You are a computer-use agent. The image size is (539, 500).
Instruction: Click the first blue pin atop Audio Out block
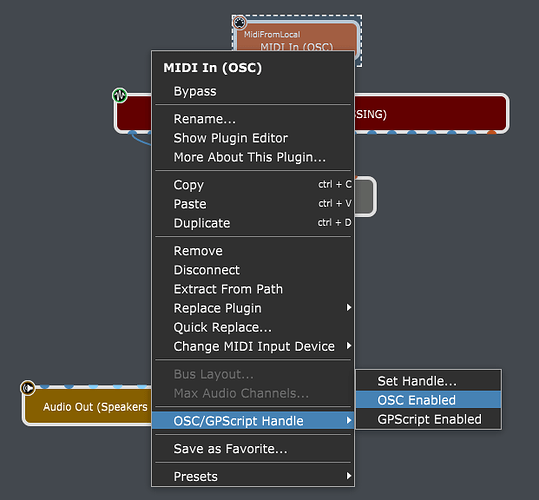pyautogui.click(x=45, y=387)
